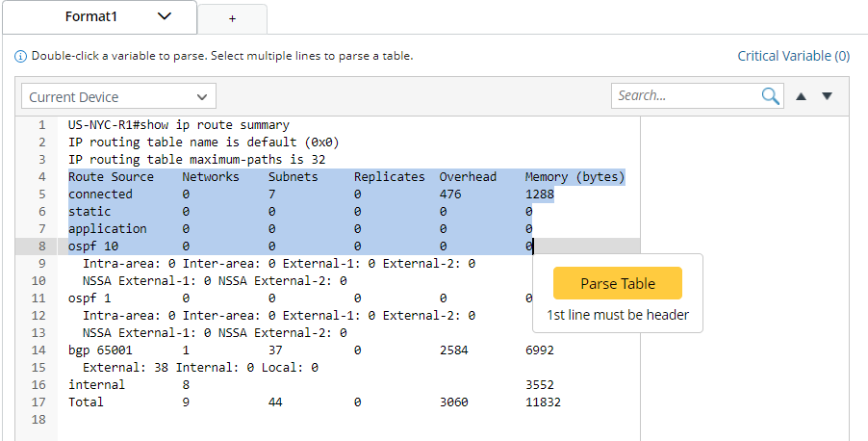Select the 'Memory (bytes)' column header
The image size is (868, 441).
point(574,177)
